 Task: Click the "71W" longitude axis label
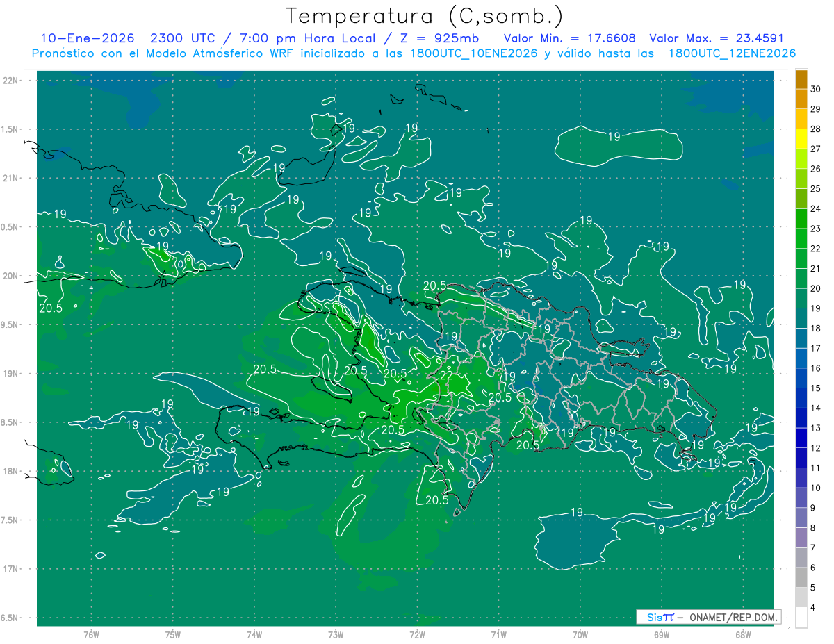(x=498, y=634)
